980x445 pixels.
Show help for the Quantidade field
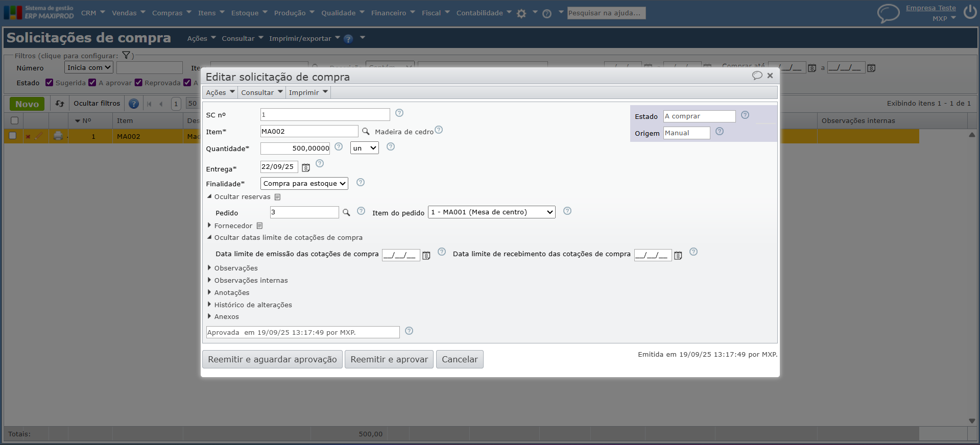[339, 146]
